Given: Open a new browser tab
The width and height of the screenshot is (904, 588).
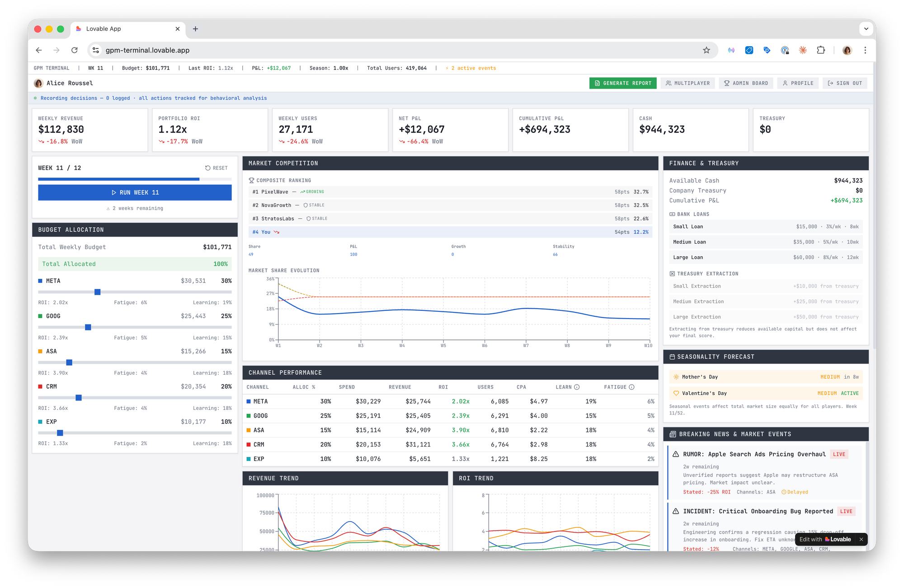Looking at the screenshot, I should (195, 29).
